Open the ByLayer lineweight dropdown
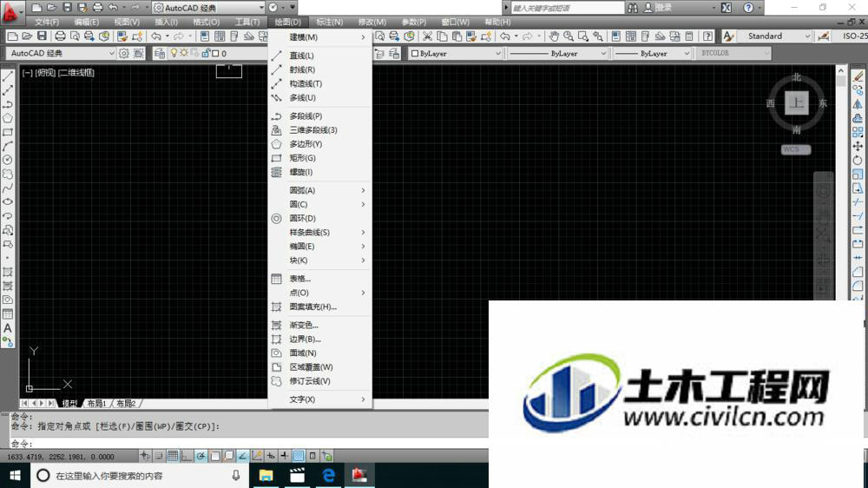The height and width of the screenshot is (488, 868). coord(652,53)
